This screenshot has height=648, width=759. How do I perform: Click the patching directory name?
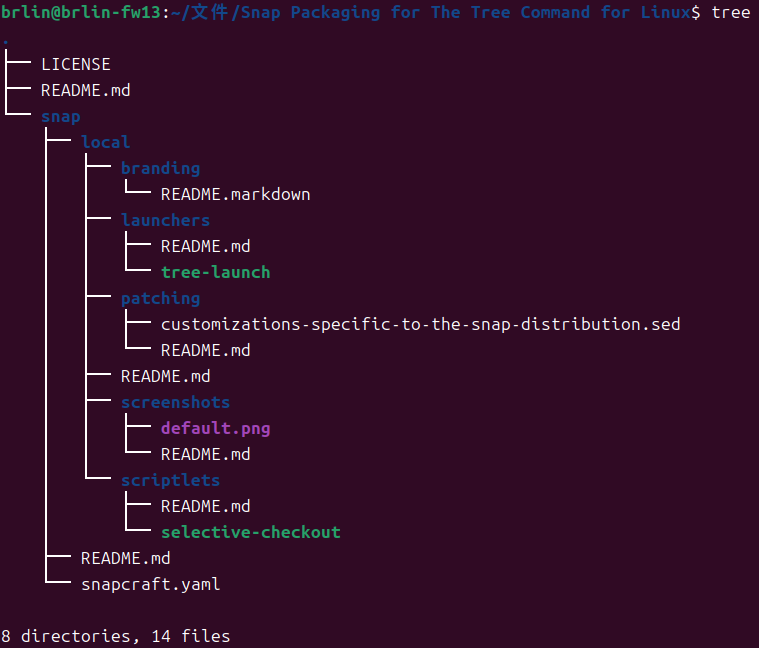tap(160, 298)
